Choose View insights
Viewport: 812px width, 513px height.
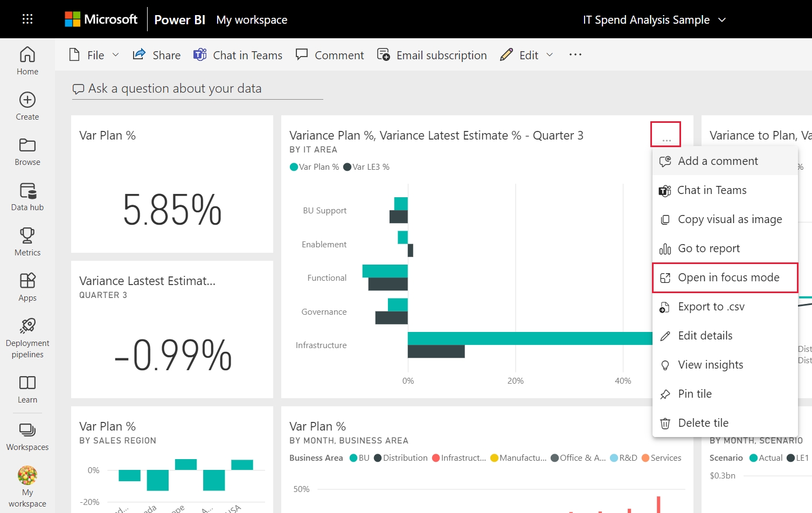pyautogui.click(x=725, y=365)
